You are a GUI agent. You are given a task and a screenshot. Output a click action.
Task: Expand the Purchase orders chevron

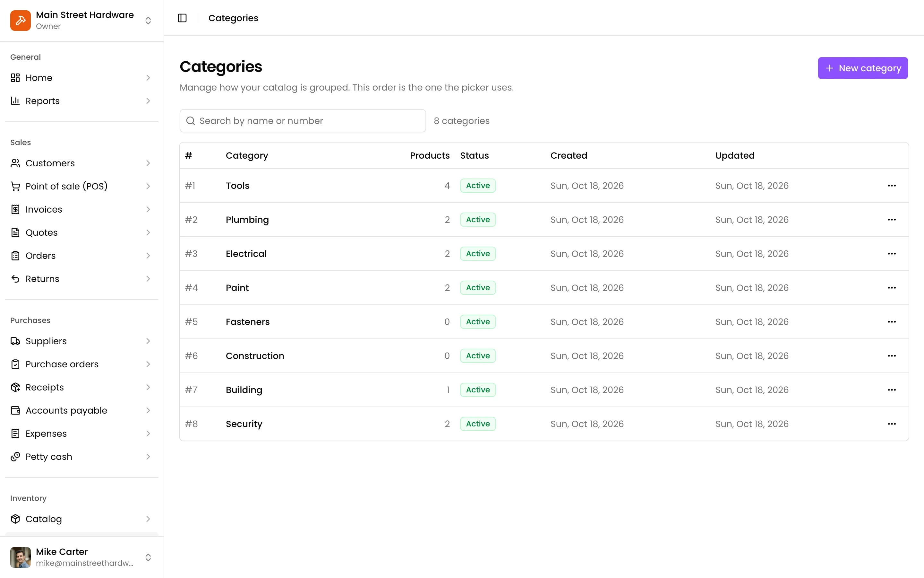point(148,364)
